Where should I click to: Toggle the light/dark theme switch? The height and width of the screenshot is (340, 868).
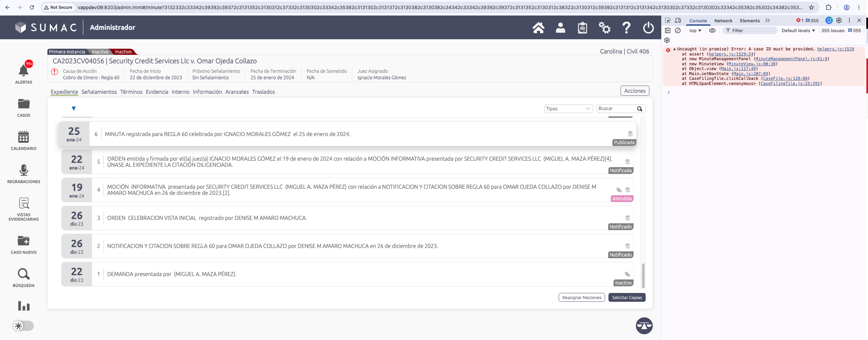point(23,326)
